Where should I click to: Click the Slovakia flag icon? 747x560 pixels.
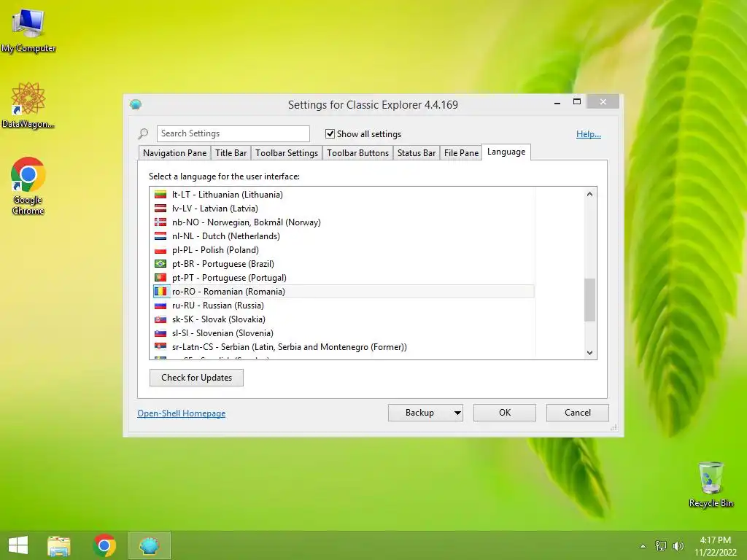160,319
